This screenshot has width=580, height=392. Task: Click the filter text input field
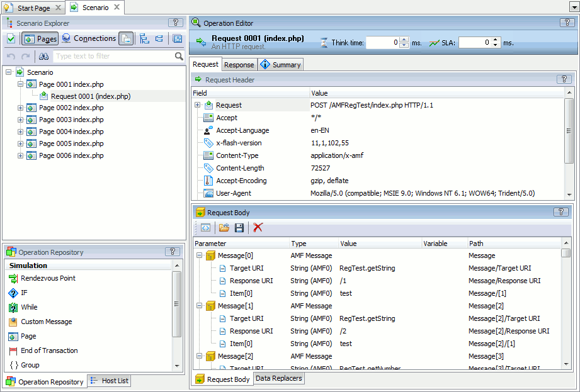point(114,56)
